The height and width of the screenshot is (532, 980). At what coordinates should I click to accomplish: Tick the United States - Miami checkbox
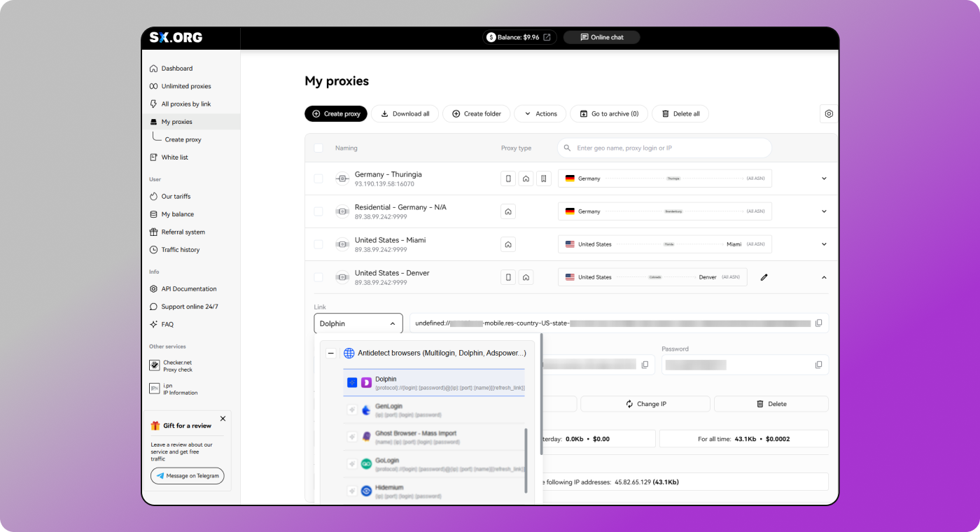click(318, 244)
